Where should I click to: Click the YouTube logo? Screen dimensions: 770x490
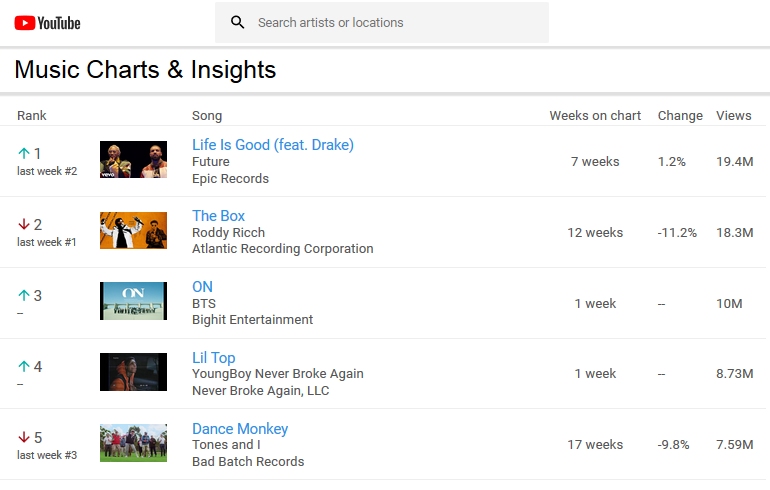47,23
